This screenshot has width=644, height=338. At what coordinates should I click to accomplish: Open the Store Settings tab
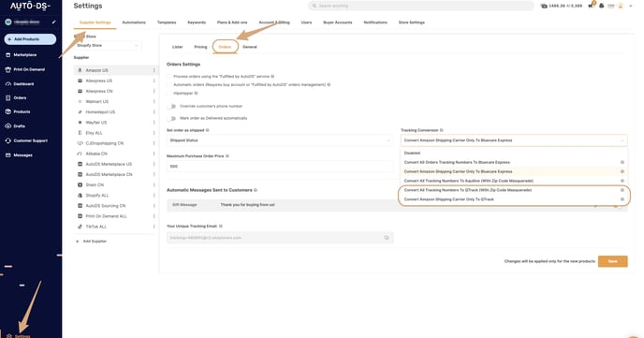click(x=412, y=22)
